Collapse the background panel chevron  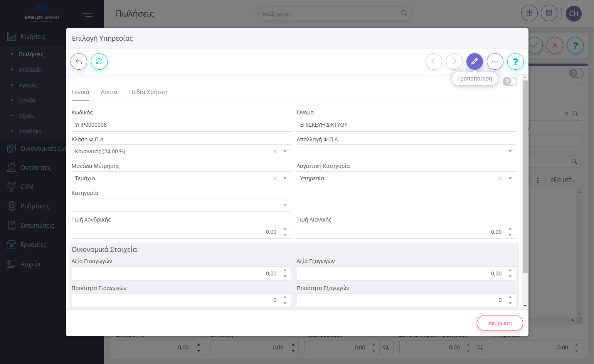click(579, 84)
